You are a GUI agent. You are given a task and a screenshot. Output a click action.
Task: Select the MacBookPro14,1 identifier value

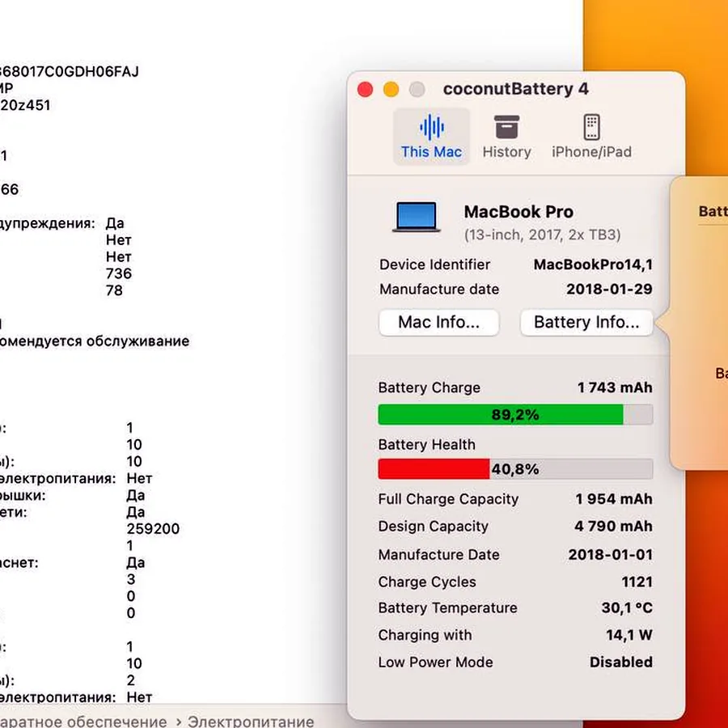point(593,265)
